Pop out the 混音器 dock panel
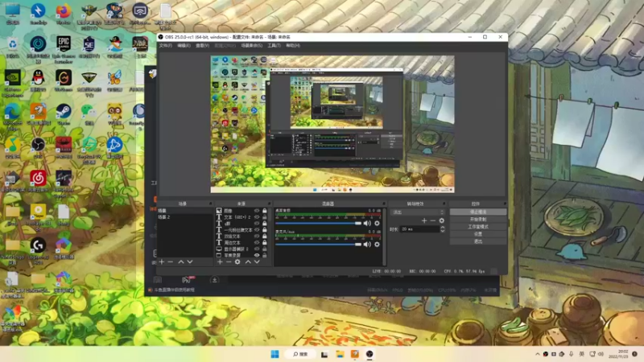Viewport: 644px width, 362px height. (x=384, y=204)
